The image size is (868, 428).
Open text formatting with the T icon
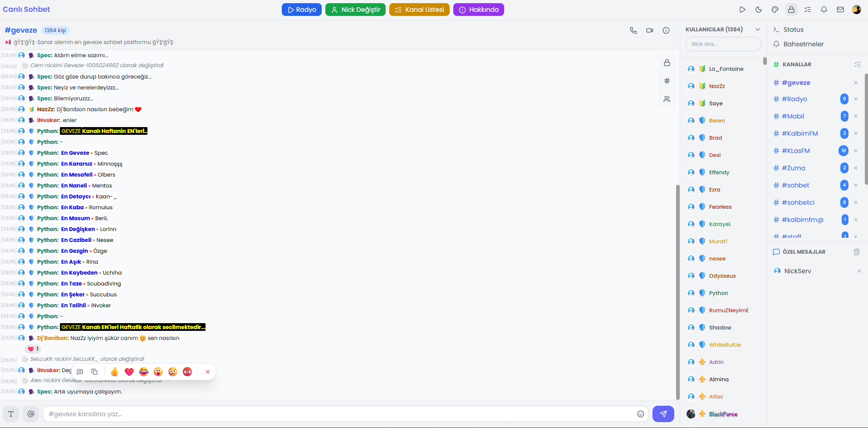(10, 413)
